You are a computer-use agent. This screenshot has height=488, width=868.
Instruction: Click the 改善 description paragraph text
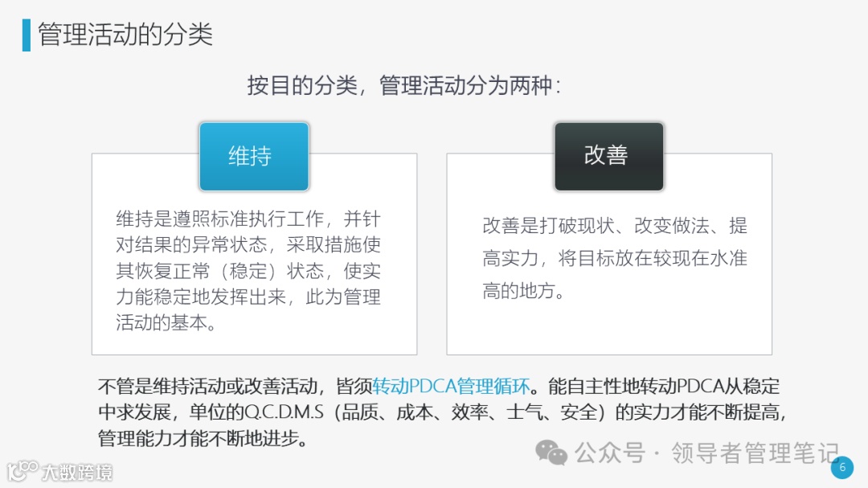(x=615, y=258)
